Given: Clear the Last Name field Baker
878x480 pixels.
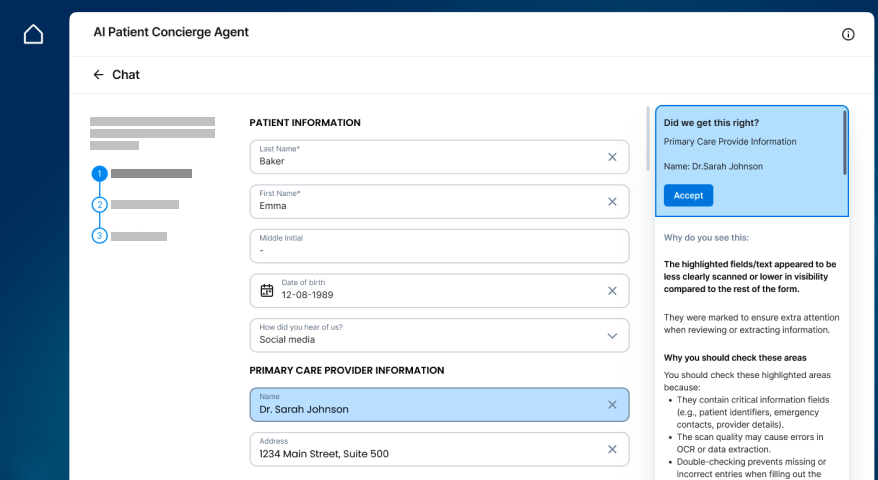Looking at the screenshot, I should [x=612, y=157].
